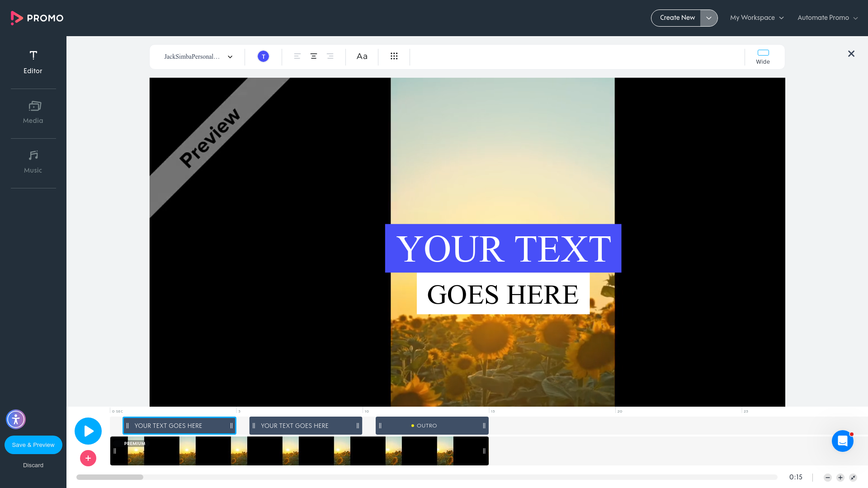868x488 pixels.
Task: Open the Media panel in the sidebar
Action: tap(33, 112)
